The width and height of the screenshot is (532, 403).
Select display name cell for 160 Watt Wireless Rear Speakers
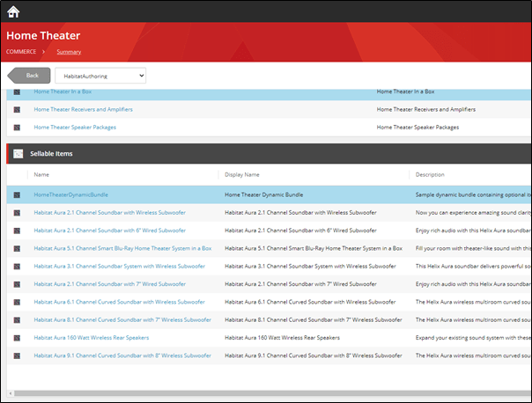pyautogui.click(x=282, y=338)
